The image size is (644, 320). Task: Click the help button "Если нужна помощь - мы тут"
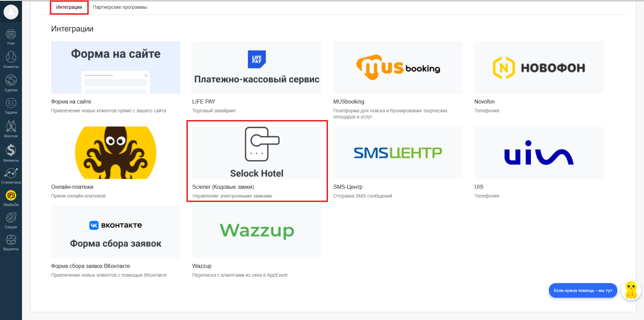click(x=583, y=291)
